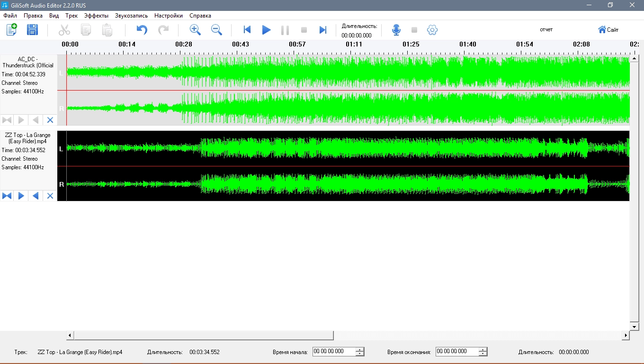
Task: Open the Правка menu
Action: 33,16
